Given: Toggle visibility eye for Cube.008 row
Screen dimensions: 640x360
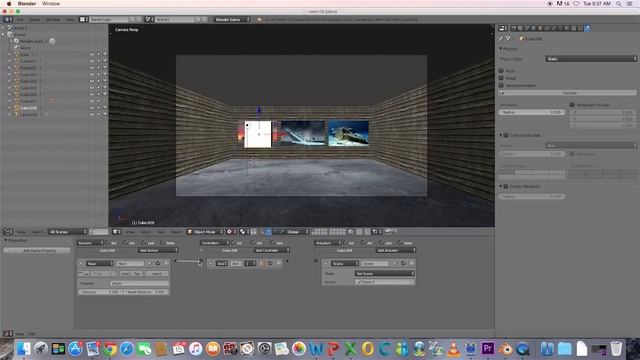Looking at the screenshot, I should pos(92,108).
